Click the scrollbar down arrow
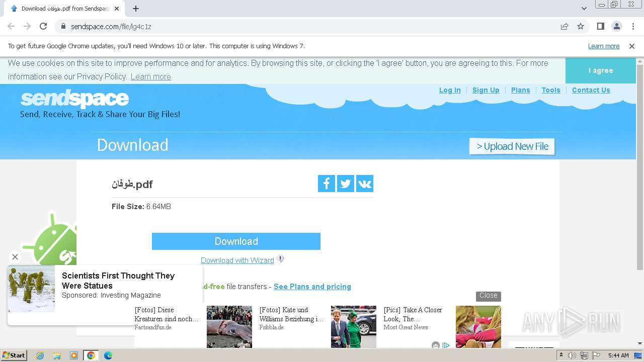Viewport: 644px width, 362px height. coord(640,344)
